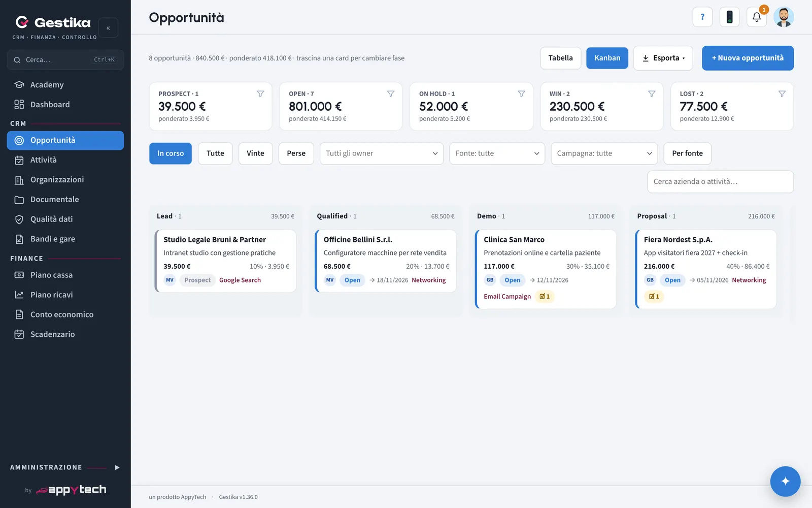812x508 pixels.
Task: Click the task badge on Fiera Nordest card
Action: click(x=654, y=297)
